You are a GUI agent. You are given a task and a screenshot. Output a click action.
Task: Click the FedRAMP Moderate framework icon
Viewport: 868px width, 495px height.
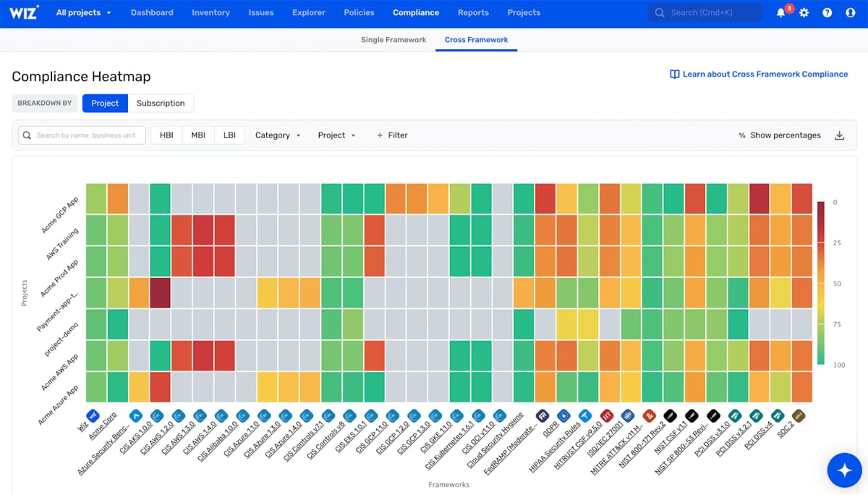point(542,416)
